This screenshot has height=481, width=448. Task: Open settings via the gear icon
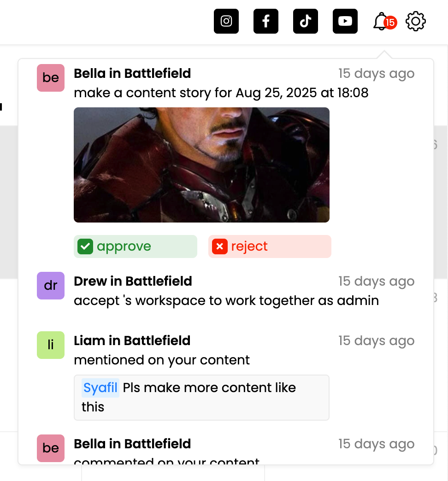pyautogui.click(x=415, y=21)
